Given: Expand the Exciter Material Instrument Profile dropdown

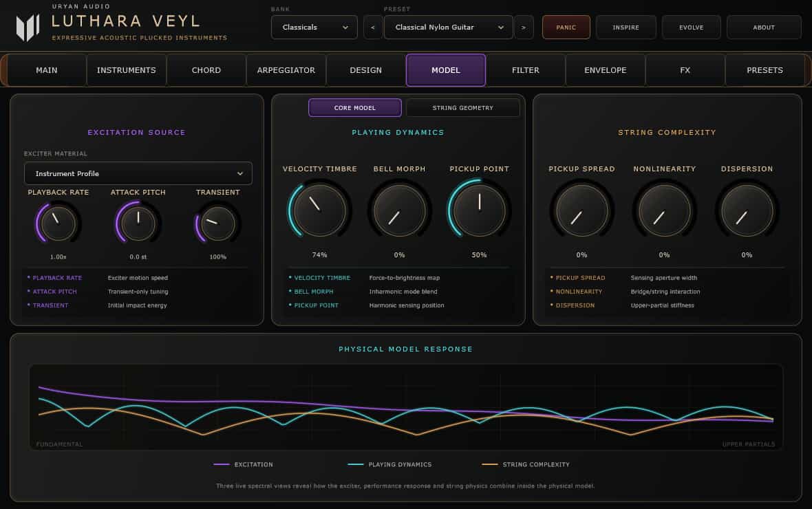Looking at the screenshot, I should 138,173.
